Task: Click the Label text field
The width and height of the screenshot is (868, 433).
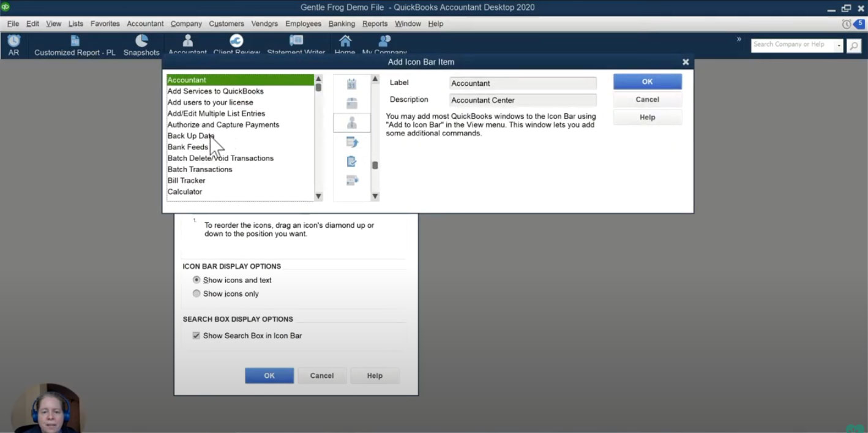Action: tap(523, 83)
